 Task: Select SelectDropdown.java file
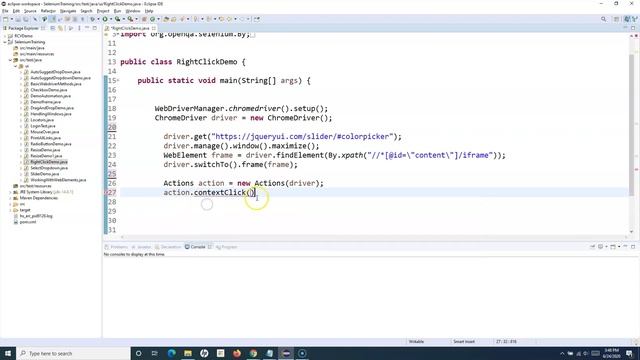coord(49,168)
